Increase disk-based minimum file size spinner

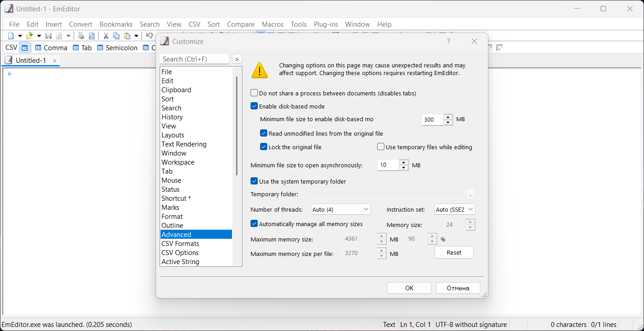(x=448, y=117)
